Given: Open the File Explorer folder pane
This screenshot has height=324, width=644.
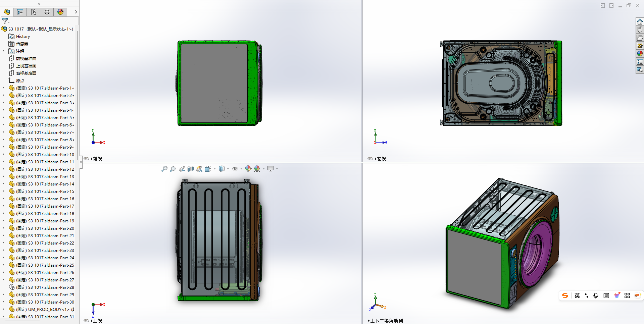Looking at the screenshot, I should [x=640, y=38].
